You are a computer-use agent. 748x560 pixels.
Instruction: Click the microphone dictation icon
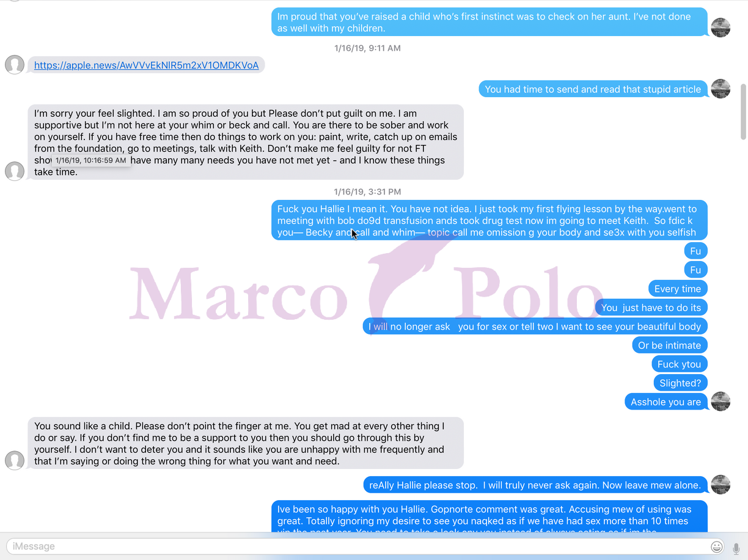(x=736, y=547)
